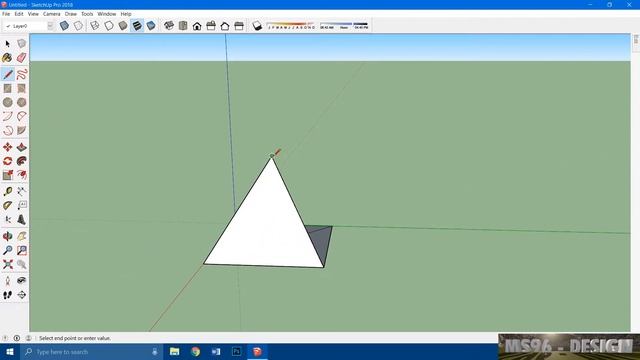This screenshot has height=360, width=640.
Task: Switch to Shaded style
Action: click(x=123, y=26)
